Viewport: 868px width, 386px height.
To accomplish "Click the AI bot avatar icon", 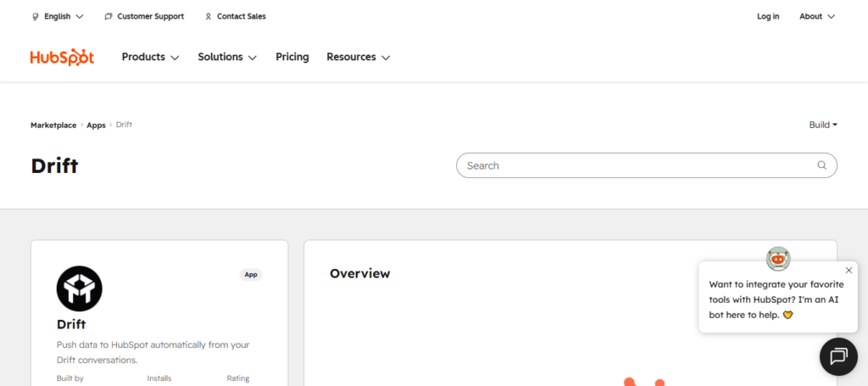I will (x=778, y=259).
